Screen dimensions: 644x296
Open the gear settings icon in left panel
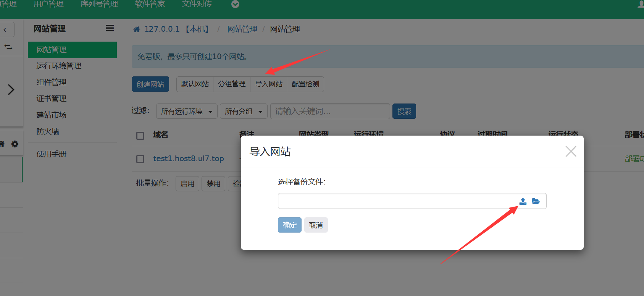[x=15, y=144]
